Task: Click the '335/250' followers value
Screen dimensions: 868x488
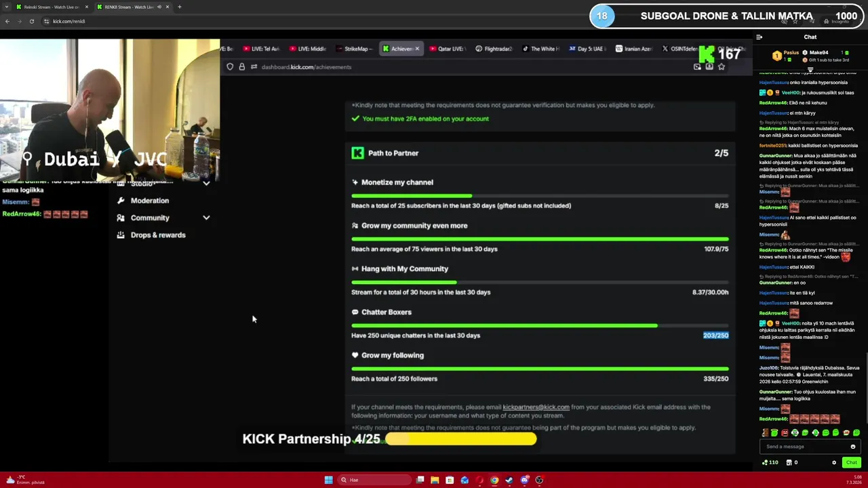Action: click(715, 379)
